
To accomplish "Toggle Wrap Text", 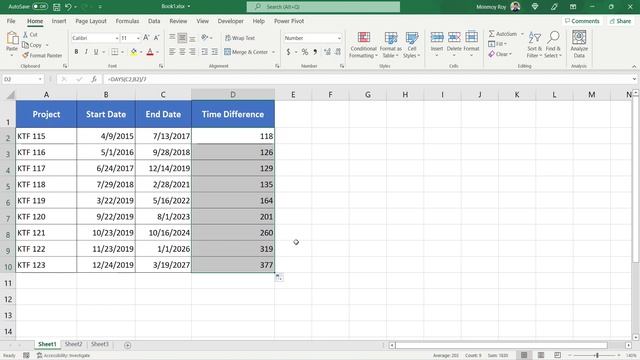I will [x=240, y=38].
